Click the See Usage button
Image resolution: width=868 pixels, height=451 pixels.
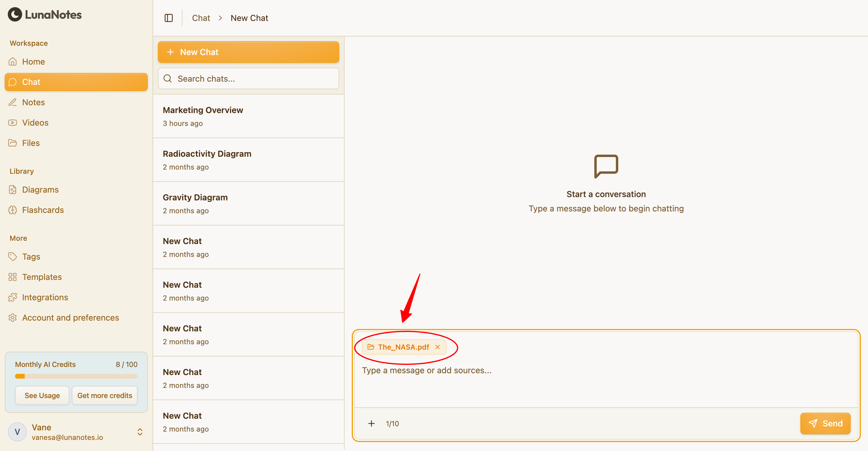[42, 395]
